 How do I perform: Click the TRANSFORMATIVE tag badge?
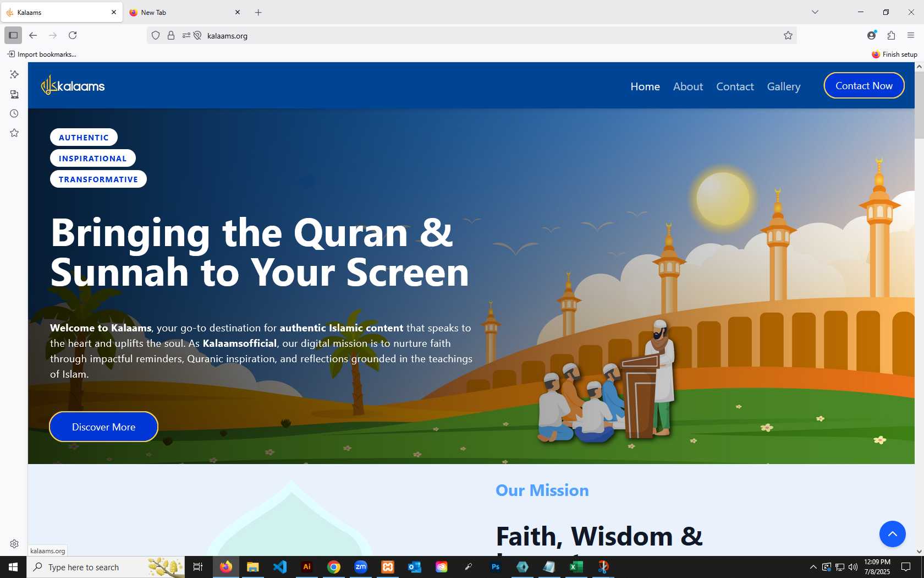tap(98, 179)
